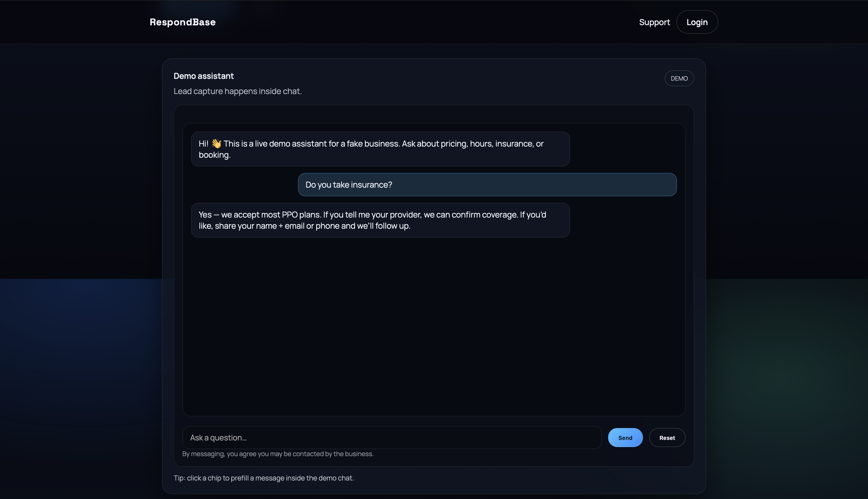Click the lead capture subtitle text

[238, 91]
